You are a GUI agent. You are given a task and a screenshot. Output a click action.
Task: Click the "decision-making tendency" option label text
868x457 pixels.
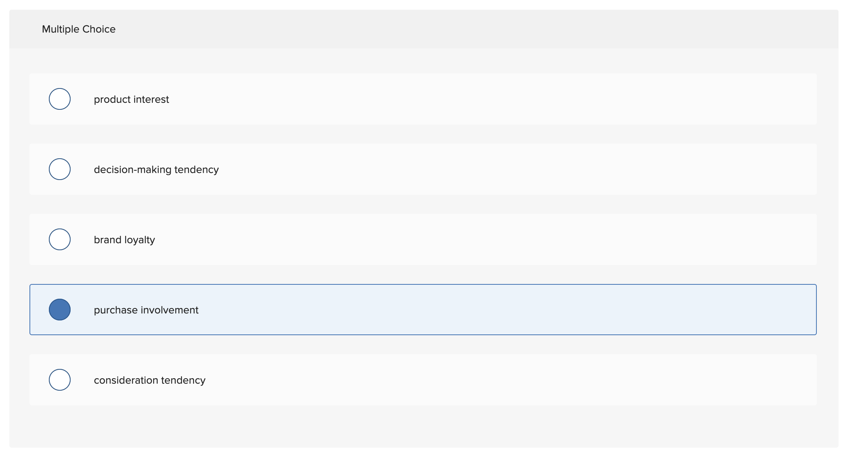click(x=156, y=169)
